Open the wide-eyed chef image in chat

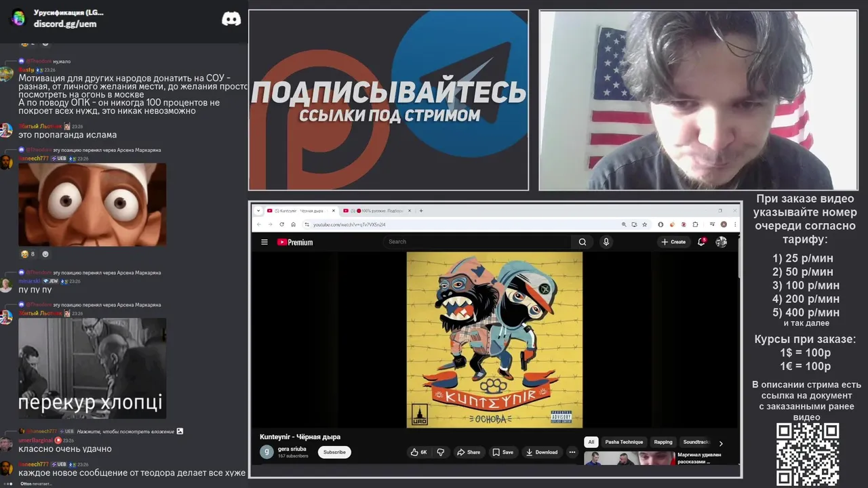[92, 204]
